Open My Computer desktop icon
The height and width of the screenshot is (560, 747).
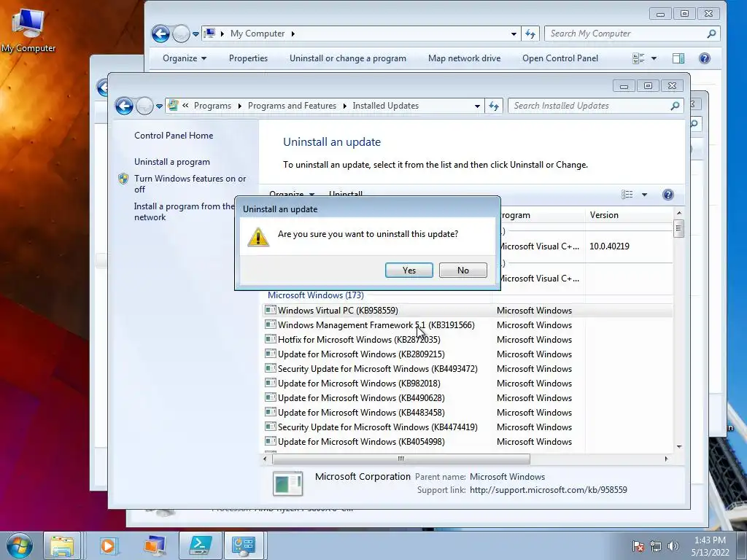pyautogui.click(x=28, y=29)
